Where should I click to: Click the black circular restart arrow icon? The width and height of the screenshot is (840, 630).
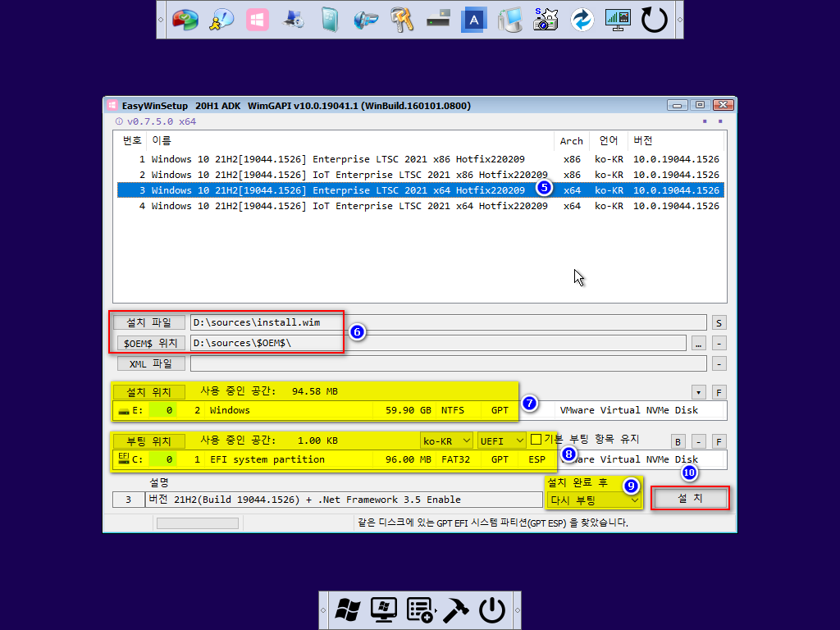654,20
